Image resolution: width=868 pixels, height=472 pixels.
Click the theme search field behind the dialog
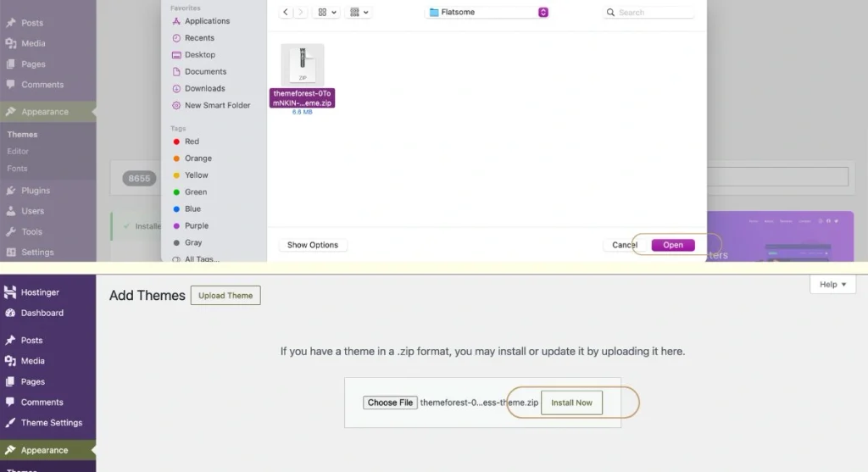coord(778,177)
